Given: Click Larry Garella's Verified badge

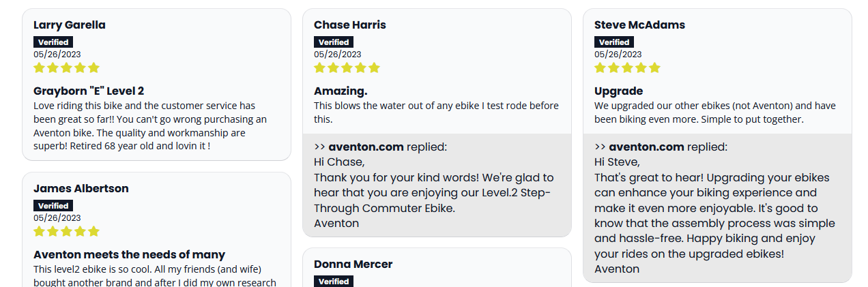Looking at the screenshot, I should tap(53, 42).
